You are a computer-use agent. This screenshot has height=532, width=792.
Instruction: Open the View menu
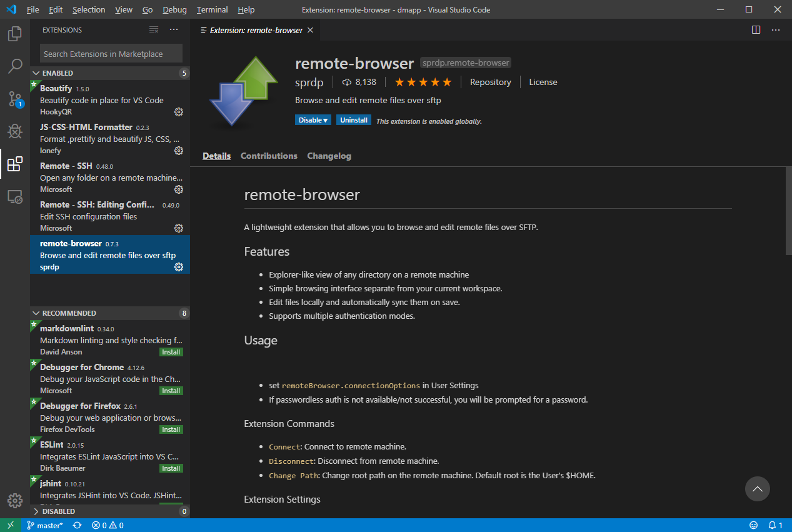[x=124, y=10]
